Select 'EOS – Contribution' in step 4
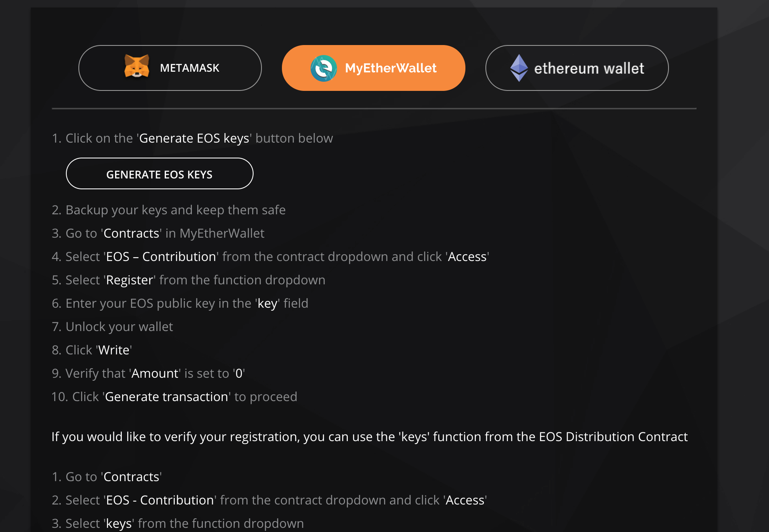This screenshot has width=769, height=532. (161, 256)
